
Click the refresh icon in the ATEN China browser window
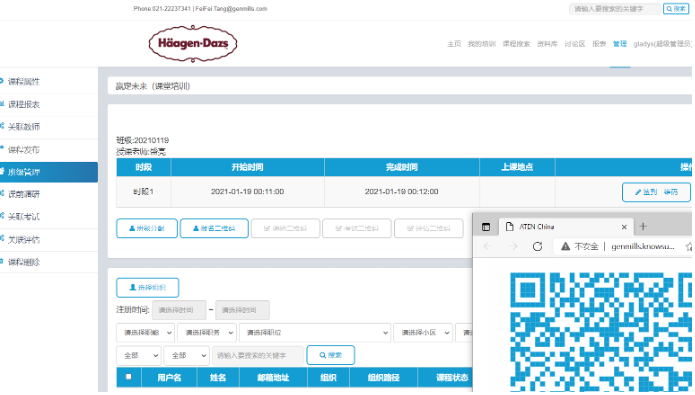click(537, 246)
